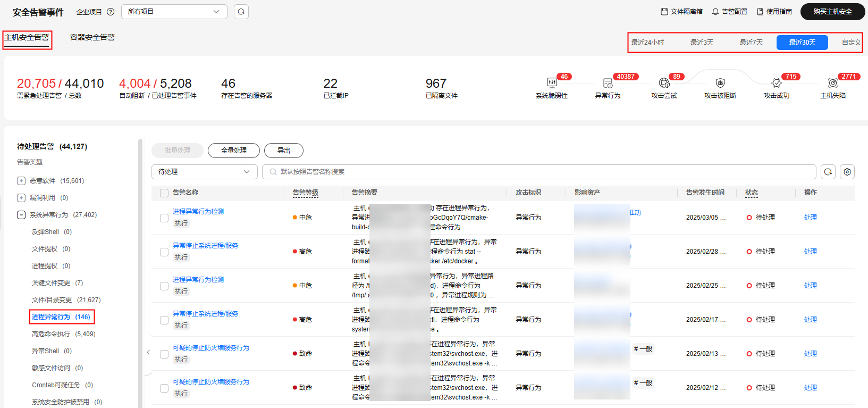Open the 待处理 status filter dropdown
This screenshot has height=408, width=868.
205,172
